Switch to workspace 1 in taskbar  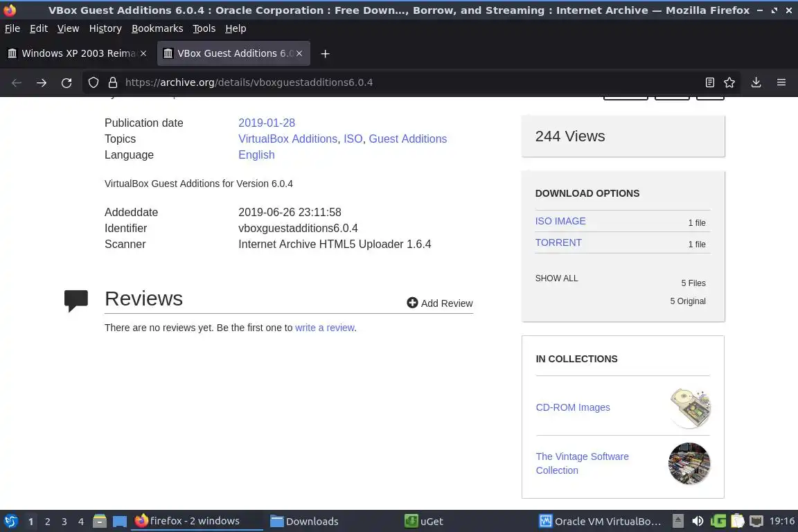click(x=31, y=522)
